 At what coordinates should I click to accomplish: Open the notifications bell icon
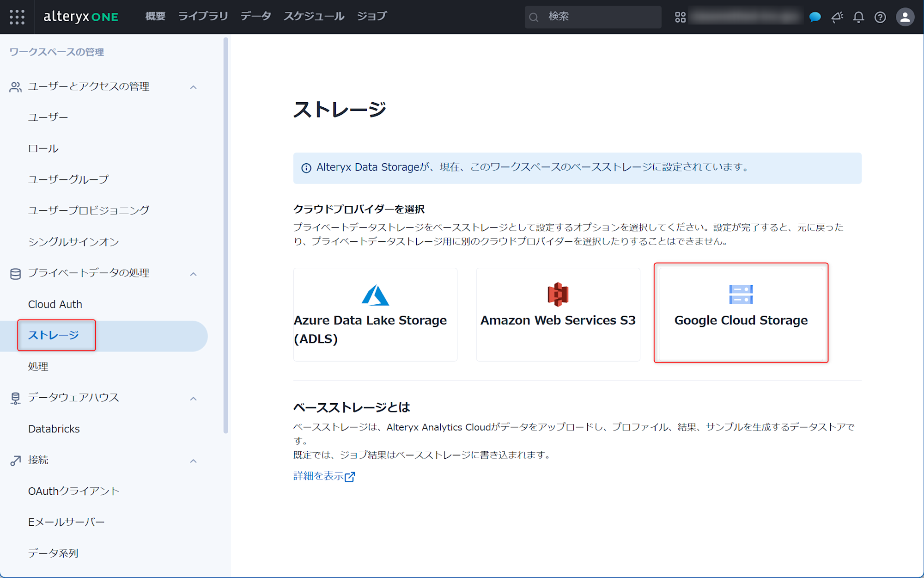point(858,17)
